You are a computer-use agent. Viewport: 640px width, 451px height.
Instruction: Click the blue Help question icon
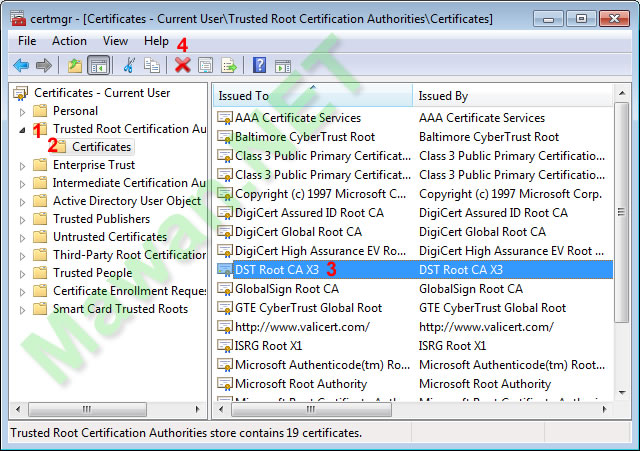point(259,65)
